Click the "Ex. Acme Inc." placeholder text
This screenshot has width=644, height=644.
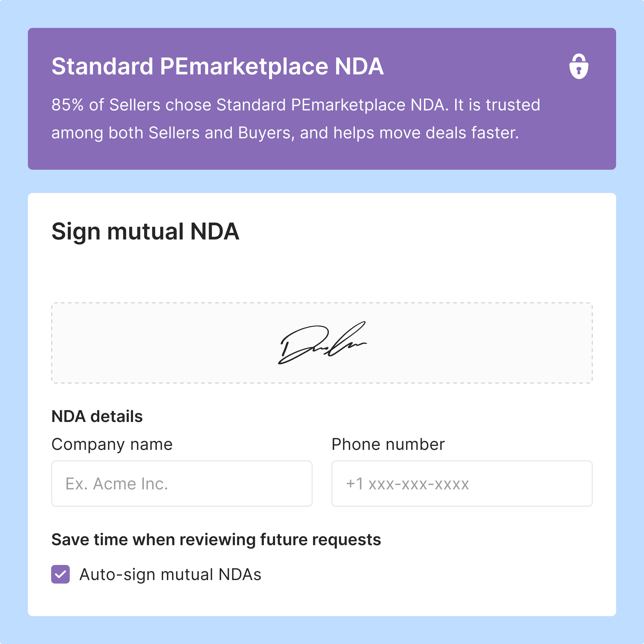[117, 484]
